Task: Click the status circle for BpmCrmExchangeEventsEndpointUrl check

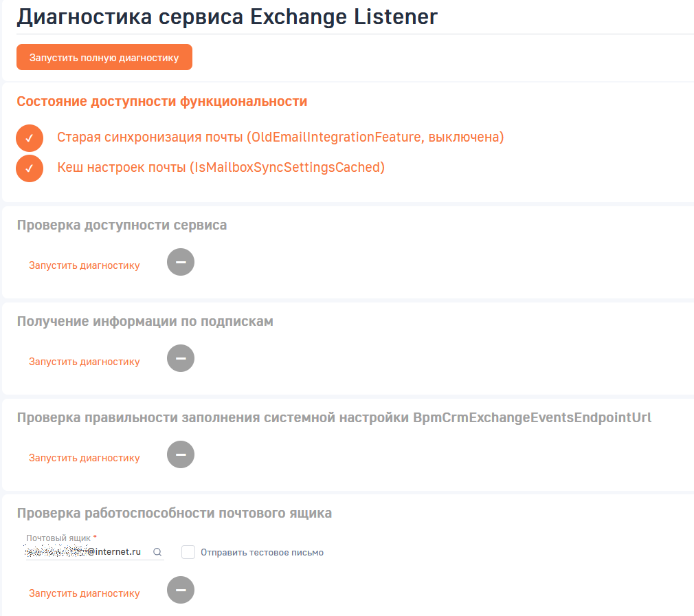Action: tap(180, 454)
